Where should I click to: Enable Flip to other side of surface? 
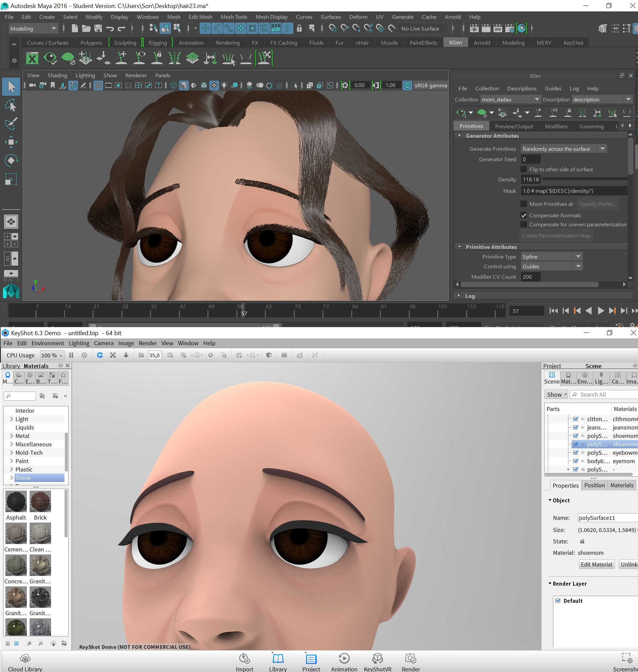523,169
